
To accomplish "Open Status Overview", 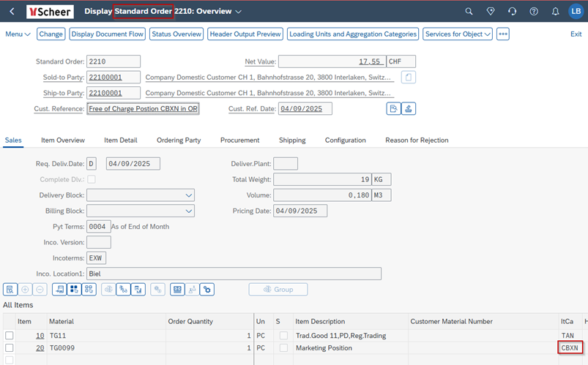I will click(176, 34).
